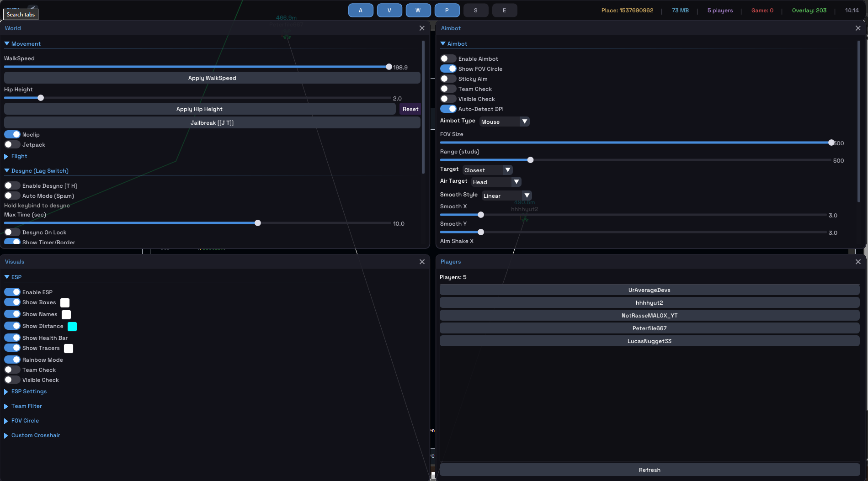Enable the Enable Aimbot toggle
This screenshot has width=868, height=481.
[448, 59]
